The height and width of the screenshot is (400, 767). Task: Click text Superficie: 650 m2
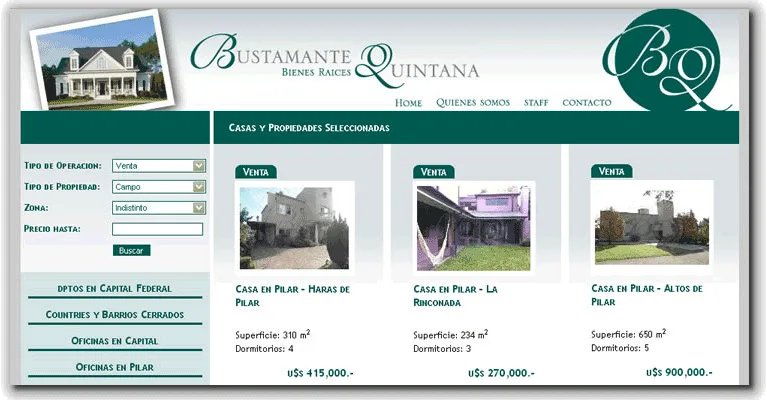(629, 334)
